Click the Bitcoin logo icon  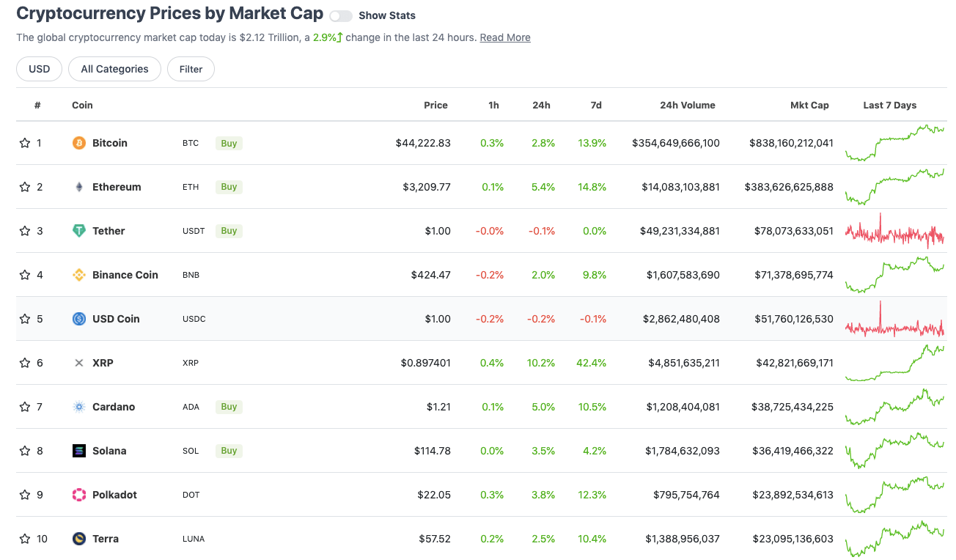[x=79, y=143]
